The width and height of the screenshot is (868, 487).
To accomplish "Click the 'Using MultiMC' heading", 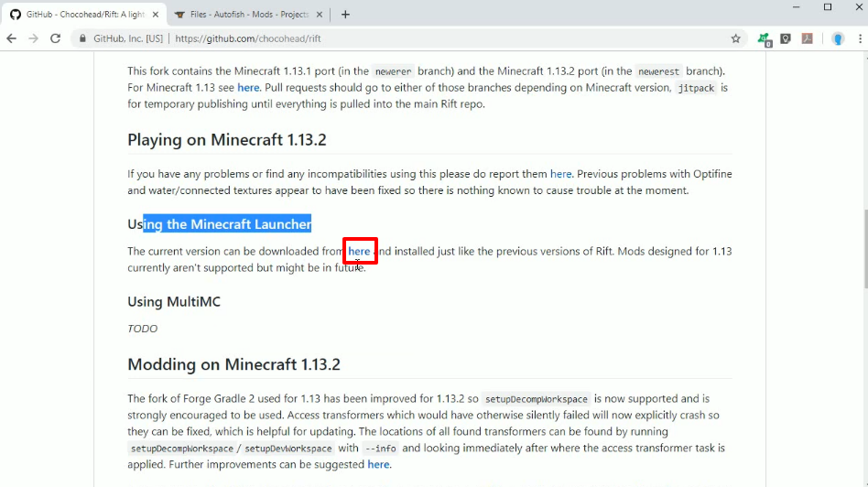I will [x=174, y=301].
